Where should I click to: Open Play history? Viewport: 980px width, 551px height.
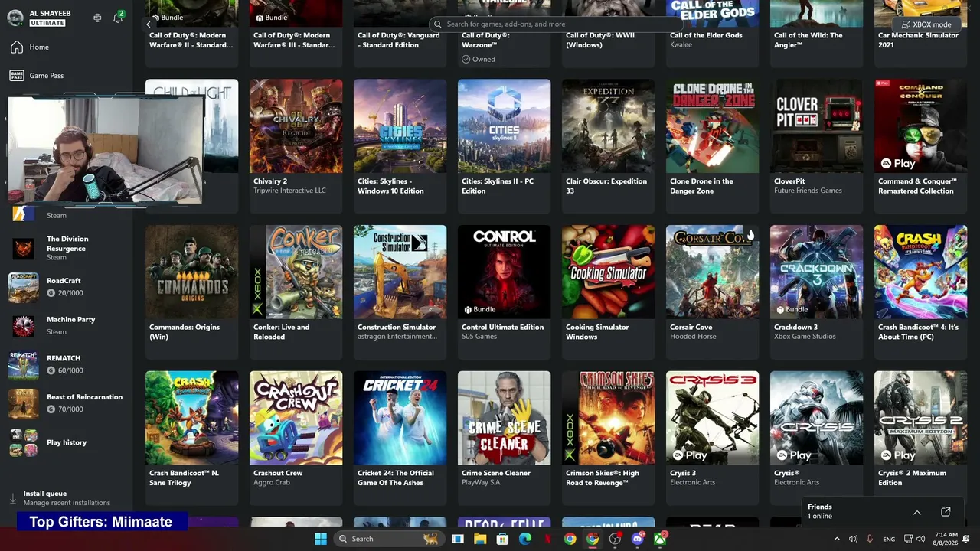pos(67,442)
